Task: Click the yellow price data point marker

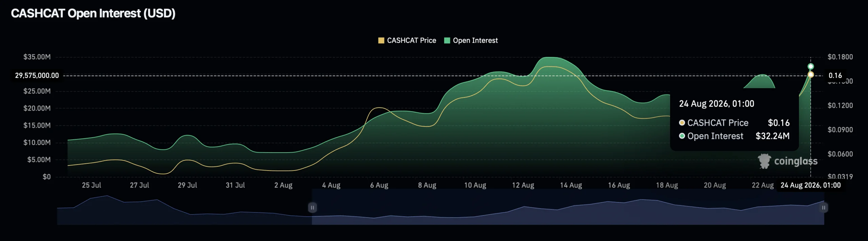Action: (810, 75)
